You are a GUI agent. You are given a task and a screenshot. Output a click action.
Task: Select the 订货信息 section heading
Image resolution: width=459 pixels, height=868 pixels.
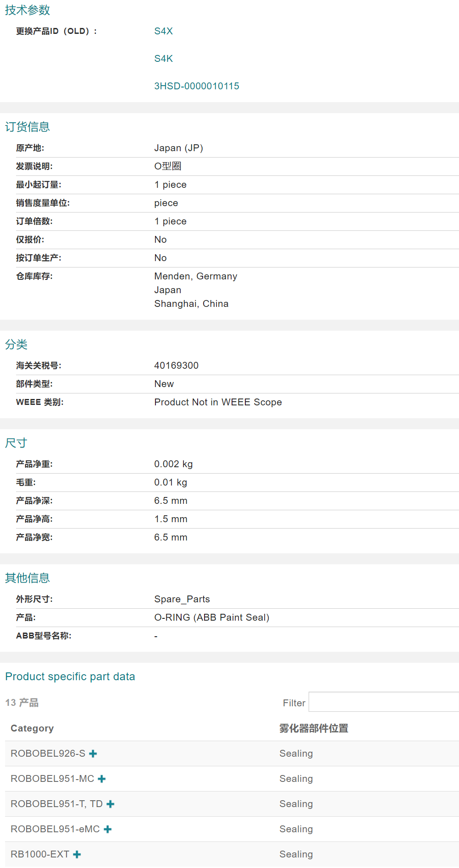click(28, 127)
